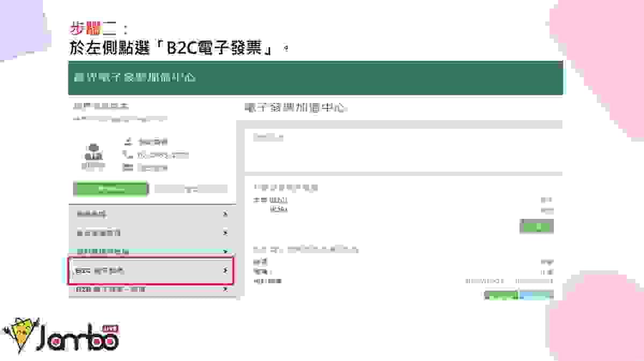The height and width of the screenshot is (361, 644).
Task: Click the 電子發票加值中心 page heading
Action: click(x=295, y=108)
